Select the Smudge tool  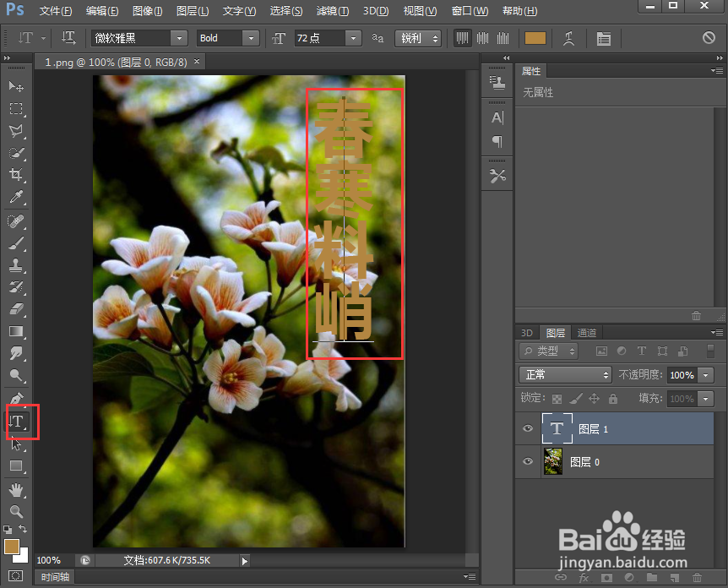click(16, 353)
